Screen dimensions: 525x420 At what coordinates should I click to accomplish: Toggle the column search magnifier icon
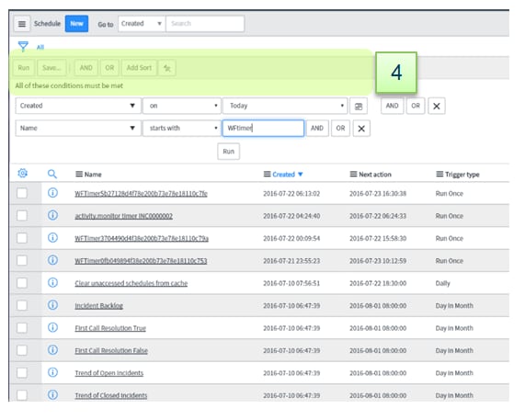tap(51, 174)
